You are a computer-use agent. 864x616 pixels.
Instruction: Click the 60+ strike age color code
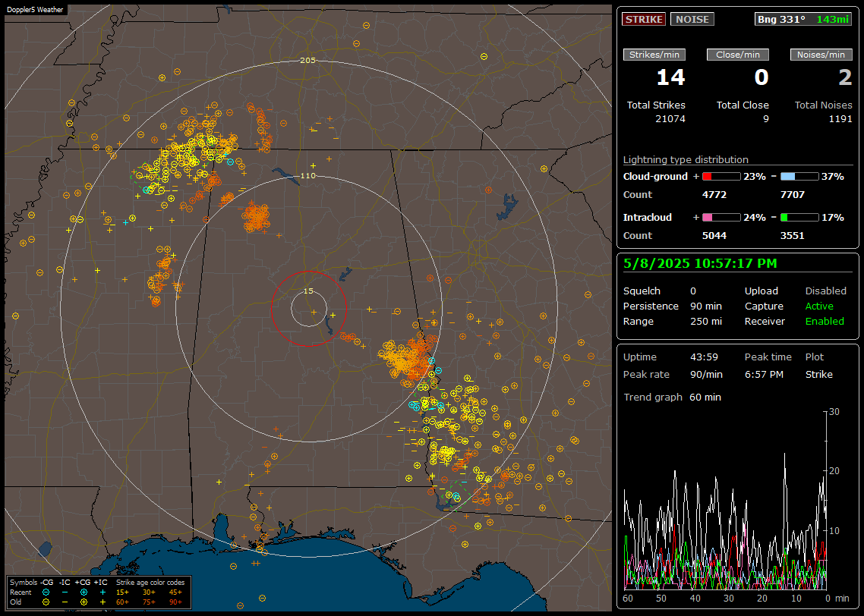click(122, 602)
